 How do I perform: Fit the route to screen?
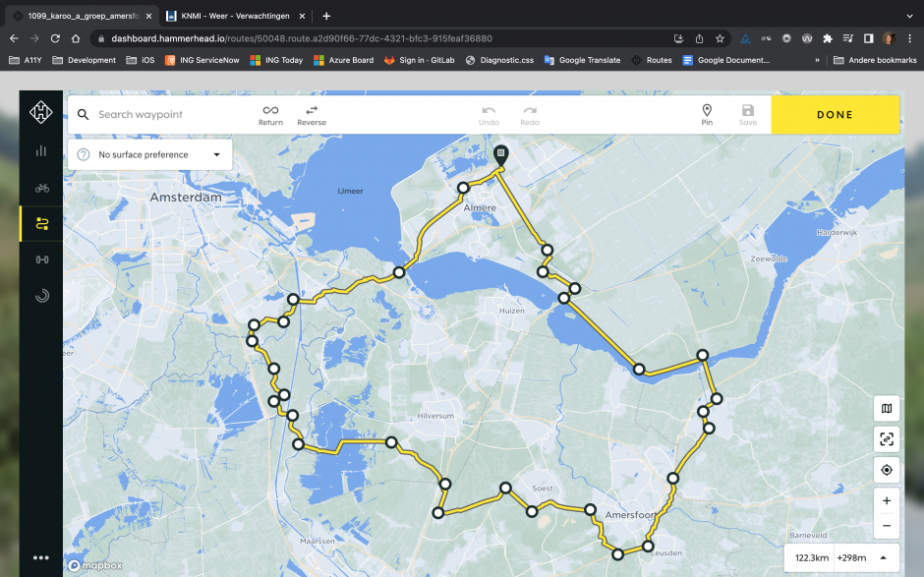[x=887, y=439]
